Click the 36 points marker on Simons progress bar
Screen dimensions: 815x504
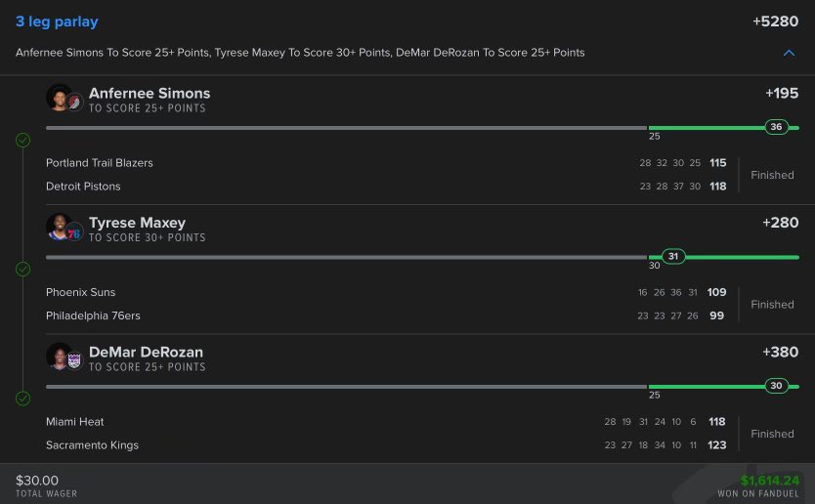pos(777,127)
